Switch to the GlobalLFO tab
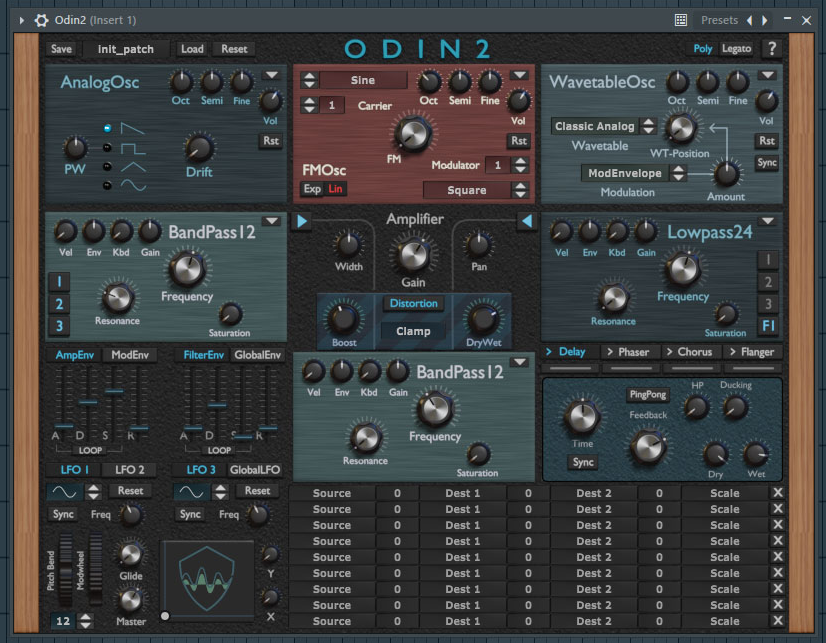This screenshot has height=643, width=826. click(x=255, y=470)
